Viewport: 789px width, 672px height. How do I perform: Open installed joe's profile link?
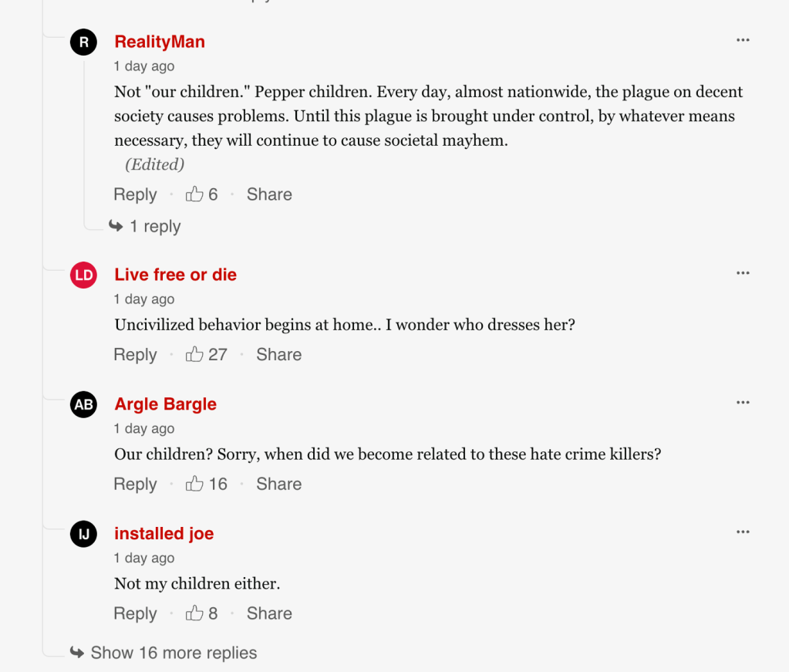(164, 534)
